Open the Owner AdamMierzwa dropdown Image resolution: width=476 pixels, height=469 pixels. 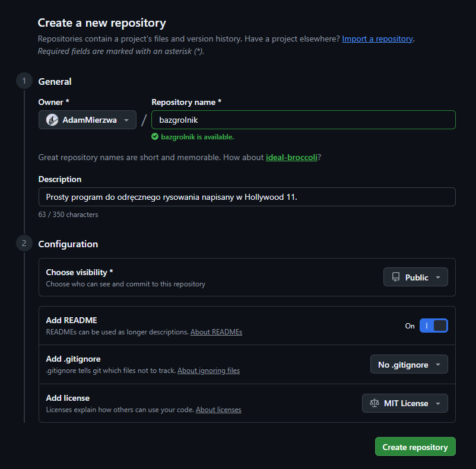(x=88, y=120)
